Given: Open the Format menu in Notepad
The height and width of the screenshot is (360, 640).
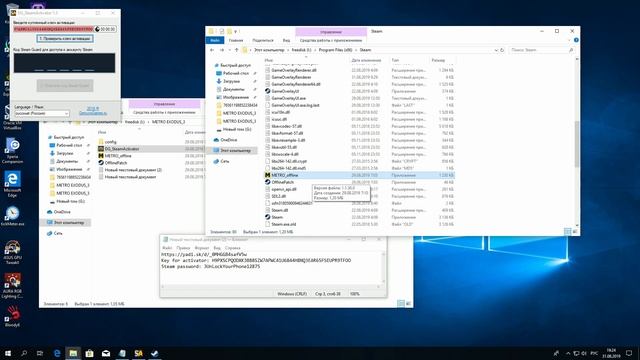Looking at the screenshot, I should [x=202, y=248].
